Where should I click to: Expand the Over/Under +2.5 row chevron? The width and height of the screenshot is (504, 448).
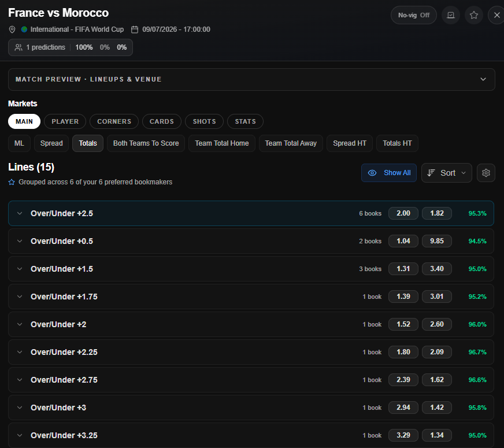(20, 213)
